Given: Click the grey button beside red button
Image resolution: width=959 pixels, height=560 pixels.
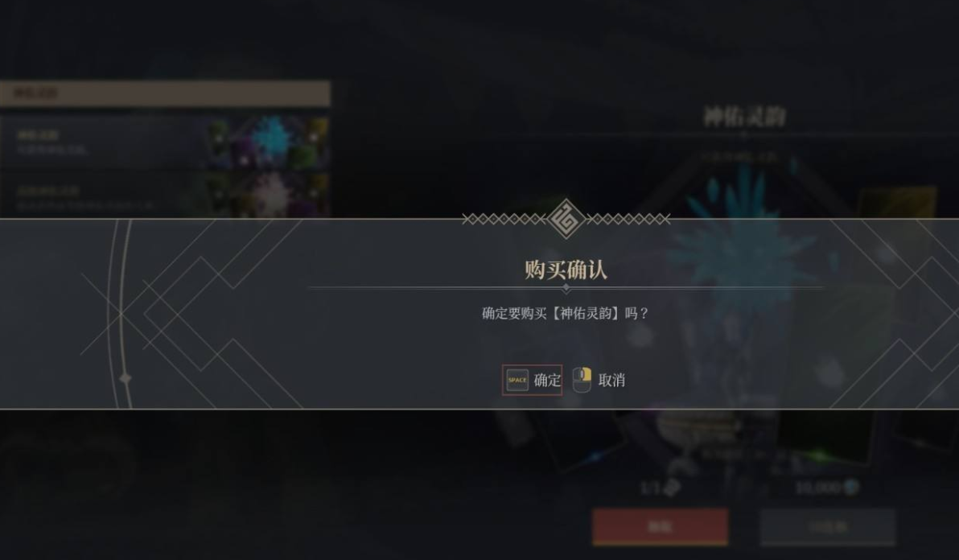Looking at the screenshot, I should [x=828, y=525].
